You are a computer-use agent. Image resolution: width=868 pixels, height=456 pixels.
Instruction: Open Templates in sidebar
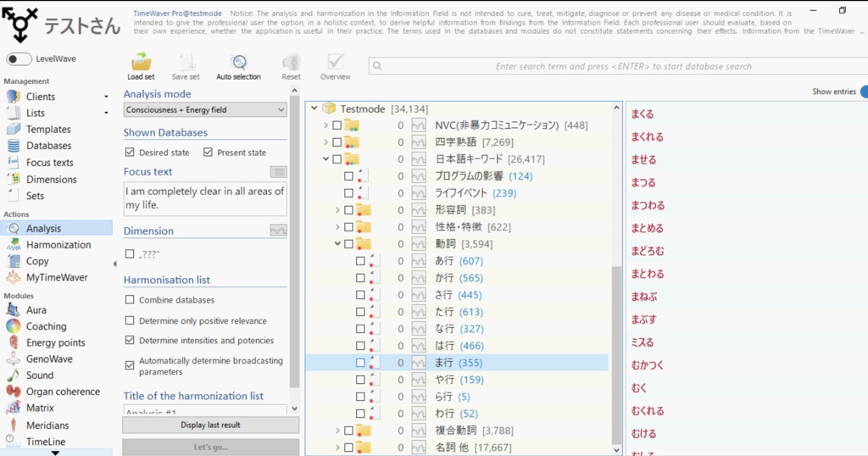(48, 129)
